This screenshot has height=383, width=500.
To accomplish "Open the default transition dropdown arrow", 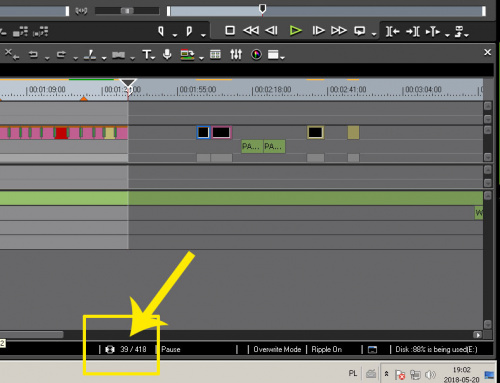I will tap(132, 58).
